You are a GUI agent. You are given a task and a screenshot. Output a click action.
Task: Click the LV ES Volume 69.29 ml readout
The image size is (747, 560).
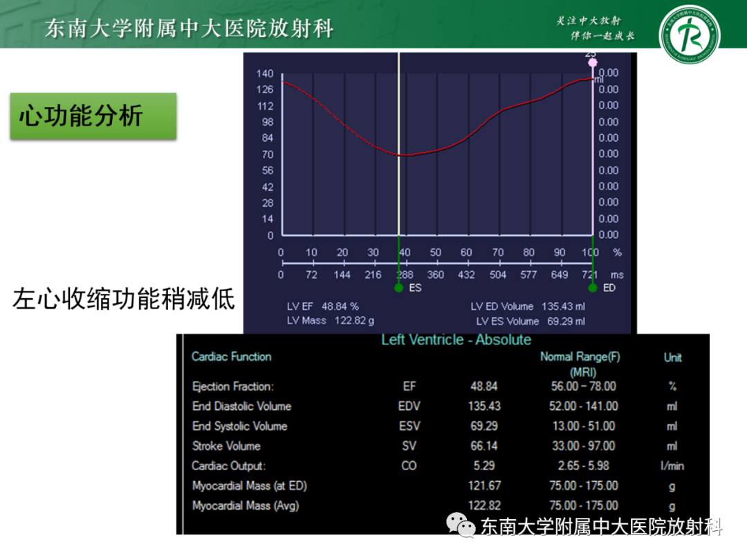click(531, 321)
